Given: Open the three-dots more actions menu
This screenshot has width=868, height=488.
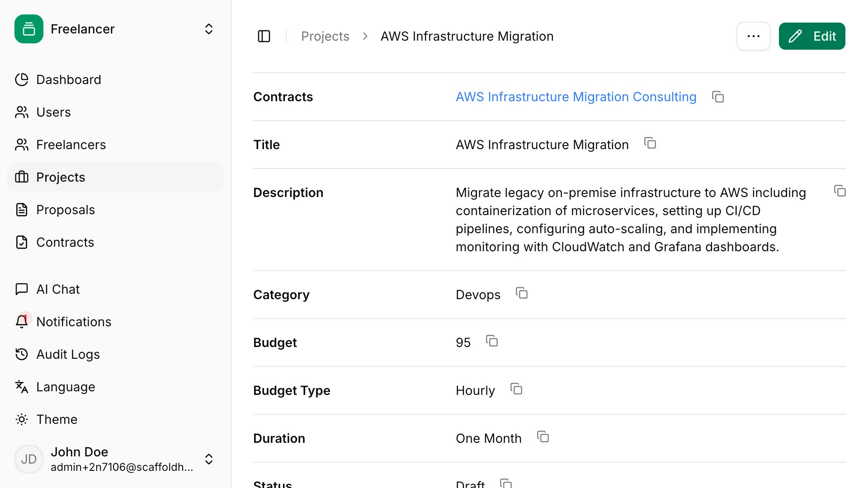Looking at the screenshot, I should tap(753, 36).
